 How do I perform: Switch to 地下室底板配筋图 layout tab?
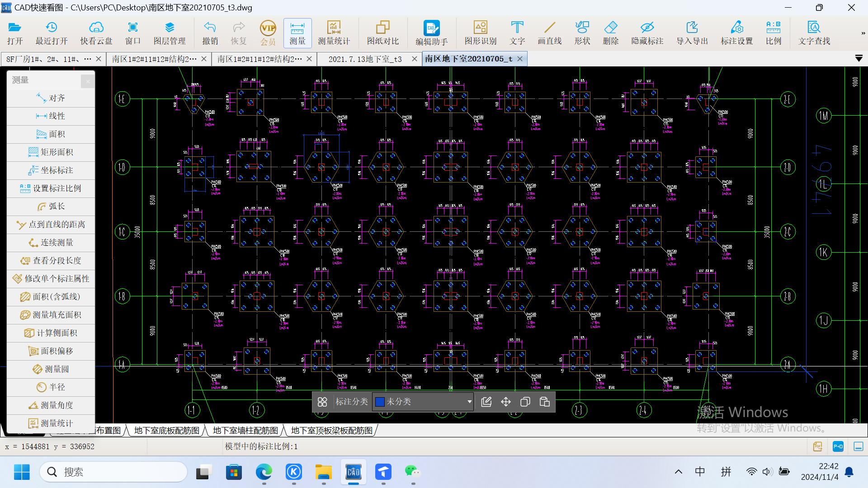[x=166, y=431]
